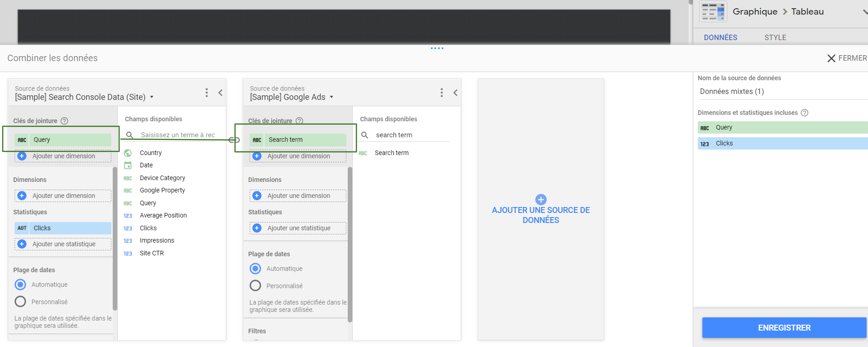Click the Search term join key chip
The height and width of the screenshot is (347, 868).
(x=298, y=140)
